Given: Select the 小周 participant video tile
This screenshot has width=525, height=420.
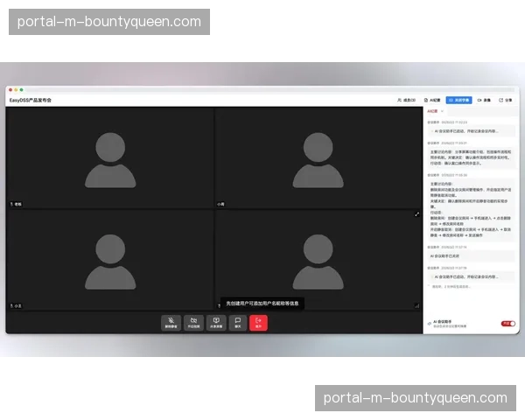Looking at the screenshot, I should point(318,157).
